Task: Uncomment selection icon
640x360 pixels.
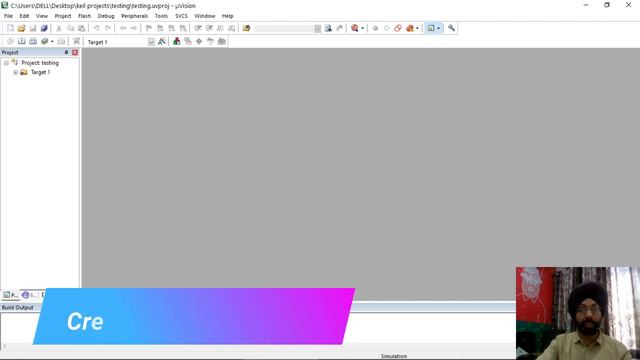Action: coord(231,28)
